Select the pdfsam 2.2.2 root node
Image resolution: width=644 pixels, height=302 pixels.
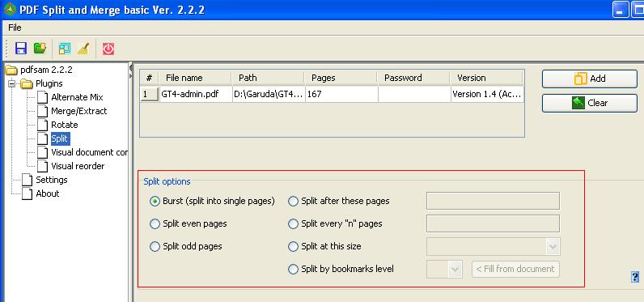[46, 70]
